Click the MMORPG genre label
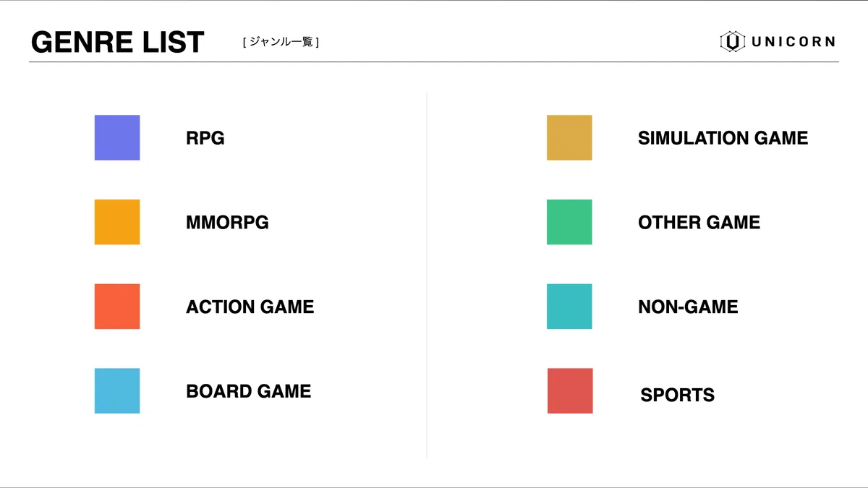Screen dimensions: 868x488 [227, 223]
